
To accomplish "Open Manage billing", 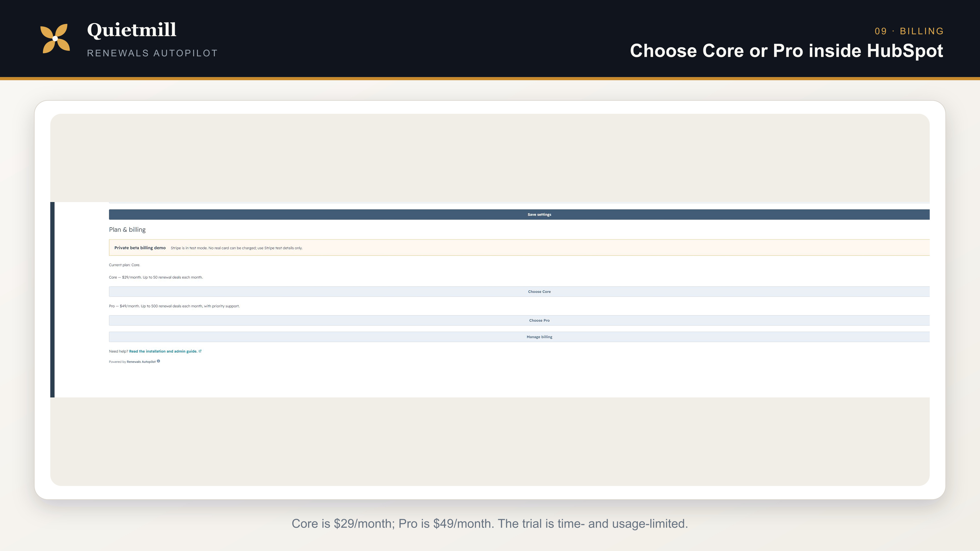I will tap(519, 337).
